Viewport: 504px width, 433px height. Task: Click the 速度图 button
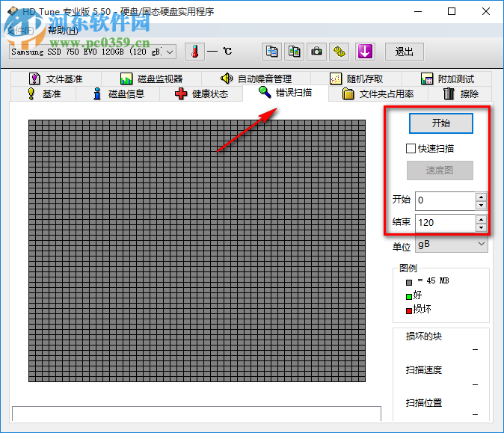click(x=440, y=171)
